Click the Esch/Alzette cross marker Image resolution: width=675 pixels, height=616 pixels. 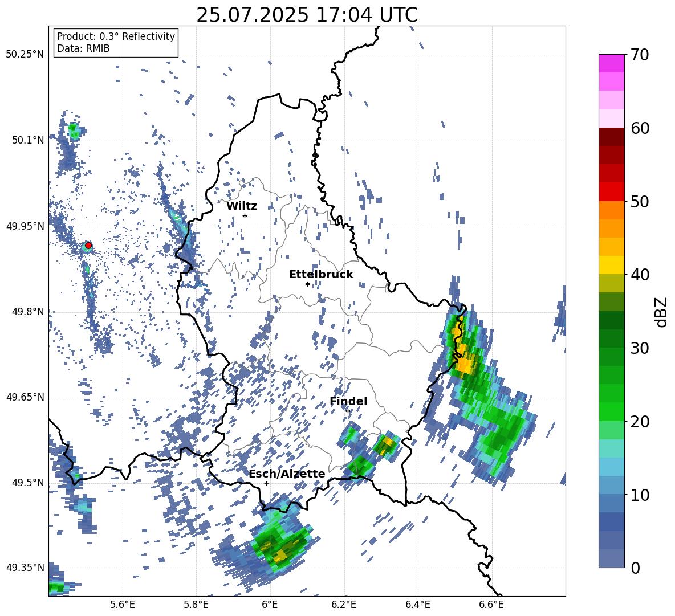tap(266, 483)
